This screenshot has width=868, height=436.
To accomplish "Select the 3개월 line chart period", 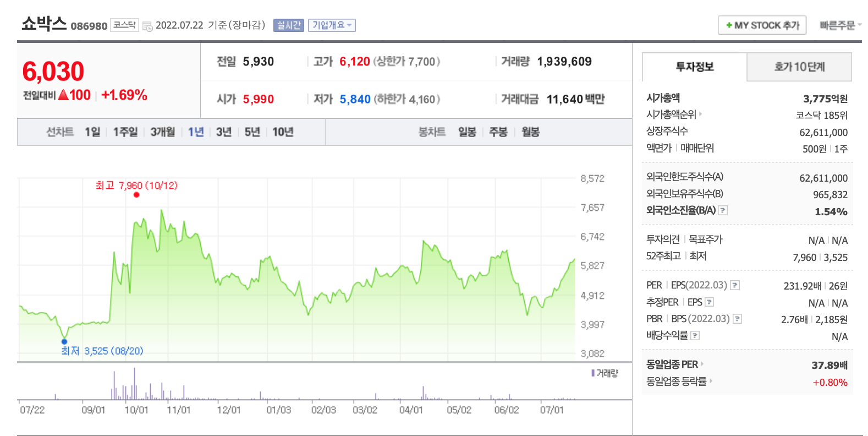I will (x=163, y=132).
